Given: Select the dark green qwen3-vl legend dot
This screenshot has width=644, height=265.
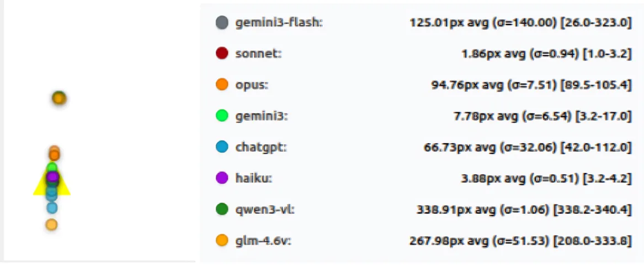Looking at the screenshot, I should coord(222,209).
